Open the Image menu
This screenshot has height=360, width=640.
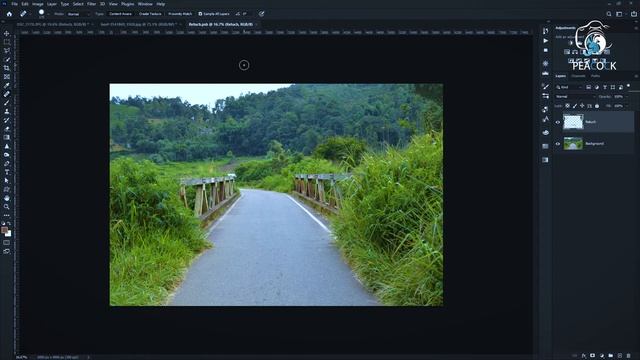(38, 4)
